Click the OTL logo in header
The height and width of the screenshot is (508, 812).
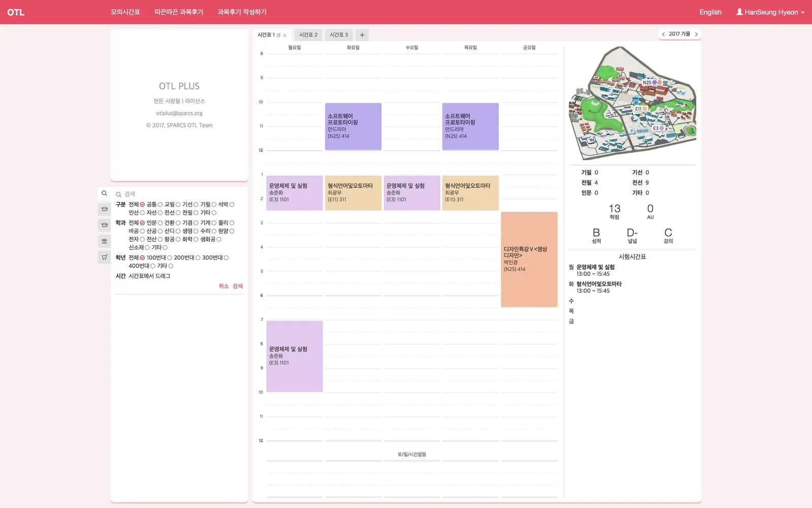point(16,12)
